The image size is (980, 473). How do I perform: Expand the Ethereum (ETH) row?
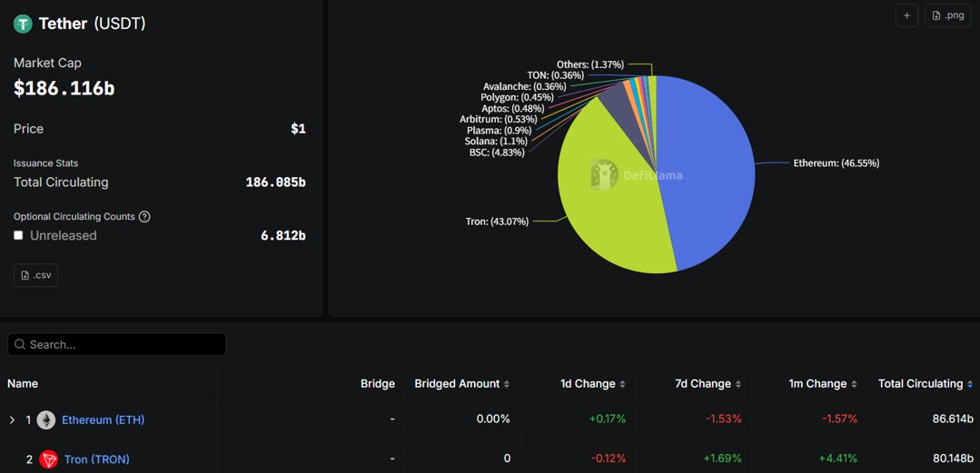[12, 419]
